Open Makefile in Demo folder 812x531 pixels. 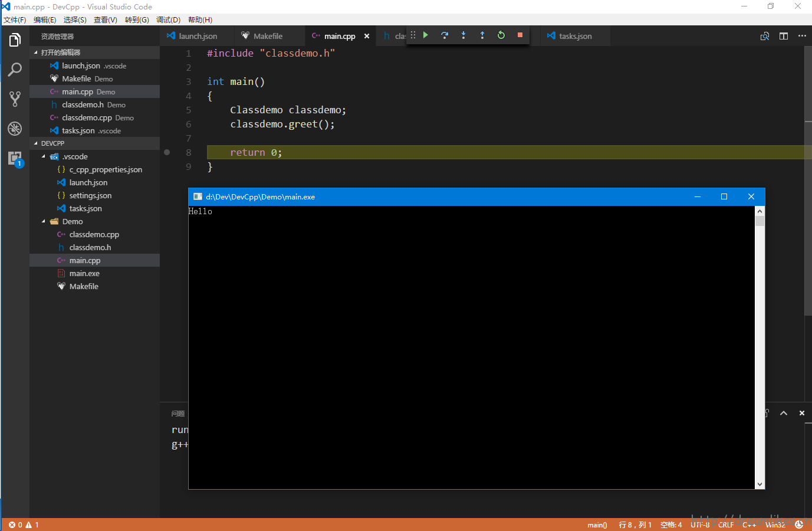(x=94, y=286)
